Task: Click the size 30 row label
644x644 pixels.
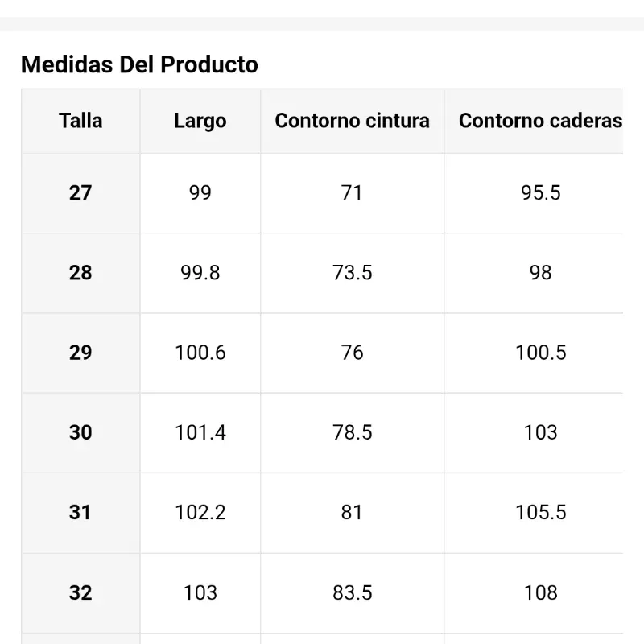Action: (80, 432)
